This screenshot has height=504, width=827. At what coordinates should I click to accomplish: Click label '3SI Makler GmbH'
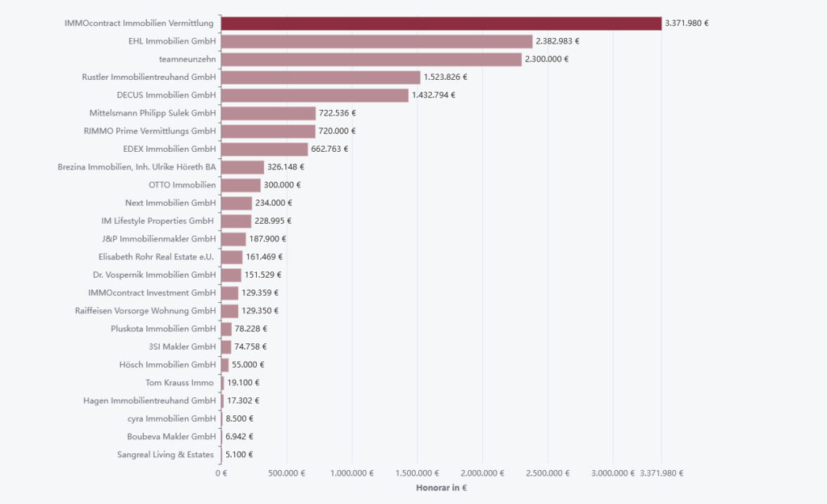pos(182,346)
